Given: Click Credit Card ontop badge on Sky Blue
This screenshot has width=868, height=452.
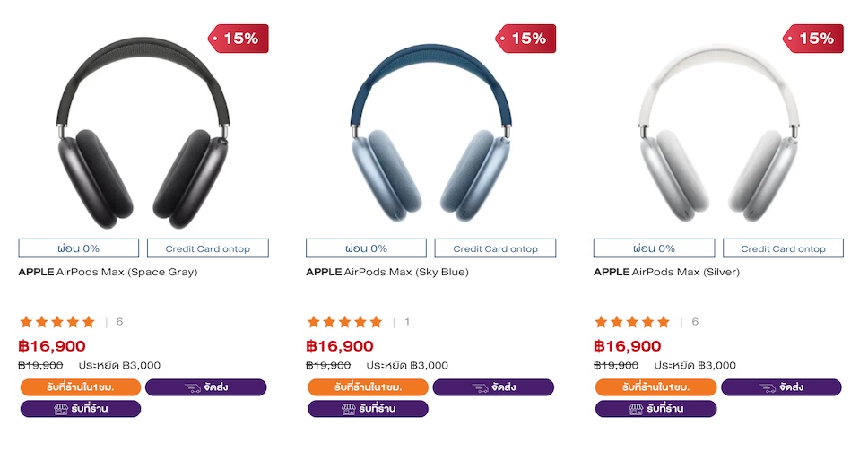Looking at the screenshot, I should point(495,248).
